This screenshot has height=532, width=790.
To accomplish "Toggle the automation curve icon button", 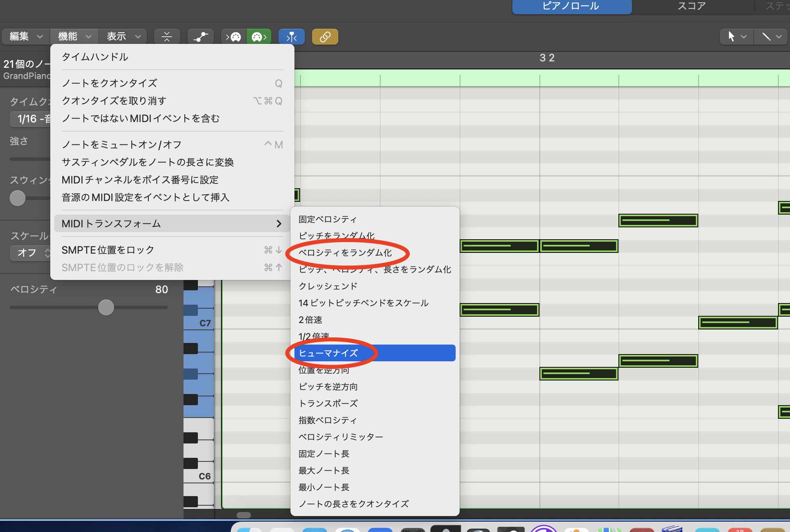I will [x=201, y=37].
